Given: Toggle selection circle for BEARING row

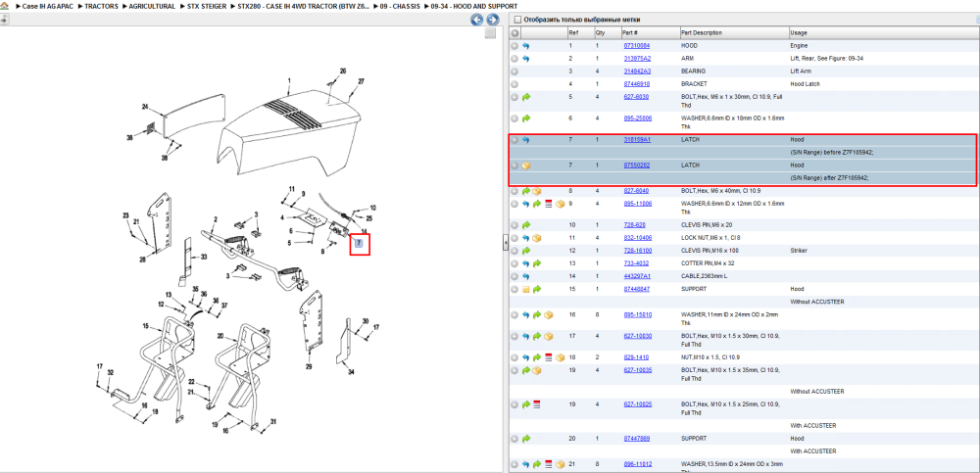Looking at the screenshot, I should coord(514,71).
